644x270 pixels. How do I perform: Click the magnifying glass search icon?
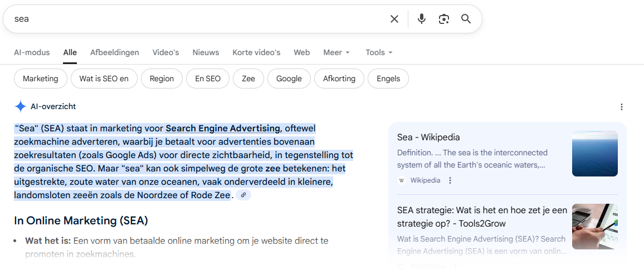tap(466, 19)
